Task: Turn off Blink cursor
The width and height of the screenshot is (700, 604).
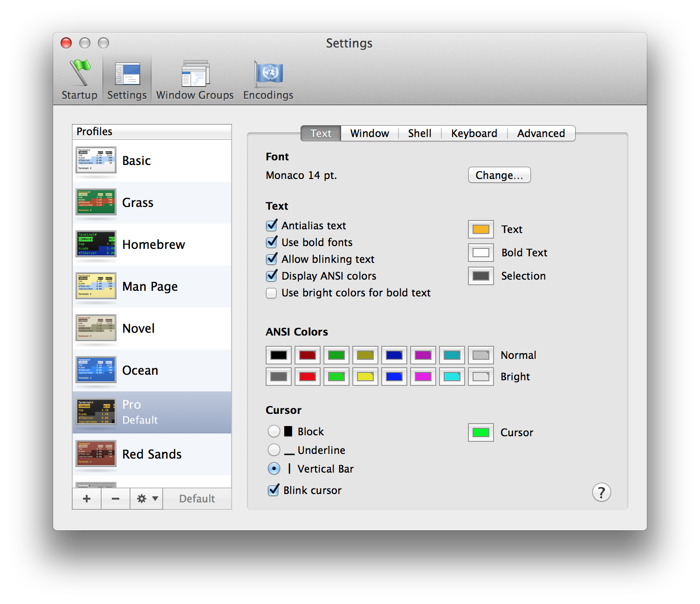Action: point(274,490)
